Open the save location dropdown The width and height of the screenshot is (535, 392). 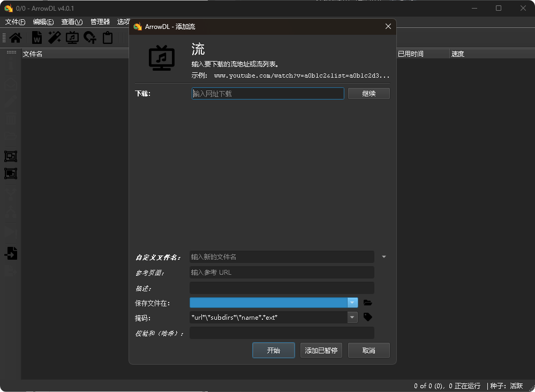coord(352,303)
